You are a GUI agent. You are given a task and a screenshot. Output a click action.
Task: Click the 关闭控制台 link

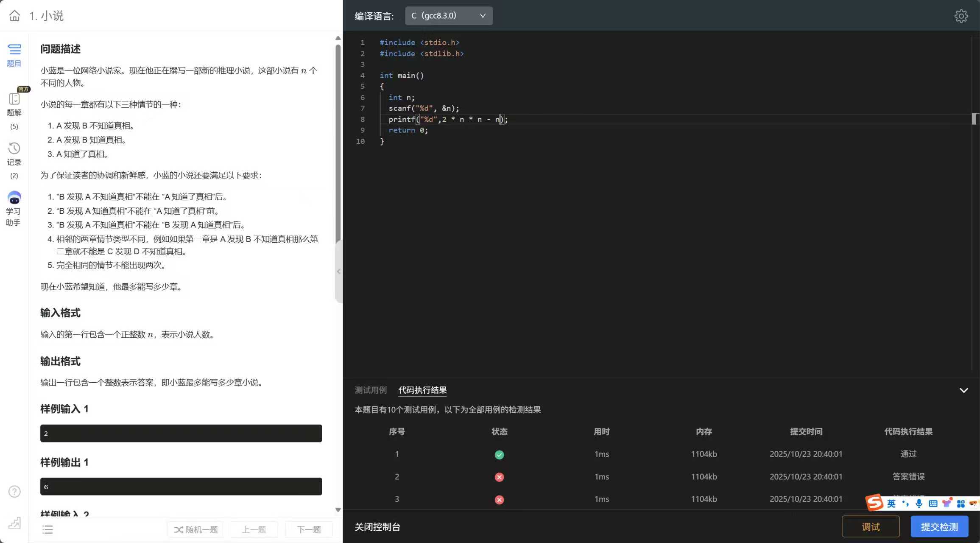point(377,526)
